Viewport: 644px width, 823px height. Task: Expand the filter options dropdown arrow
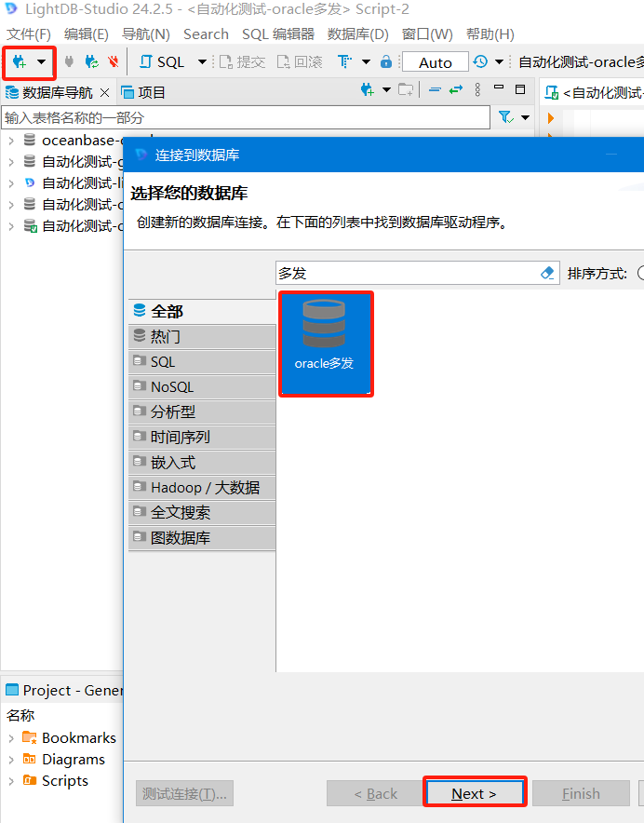526,117
